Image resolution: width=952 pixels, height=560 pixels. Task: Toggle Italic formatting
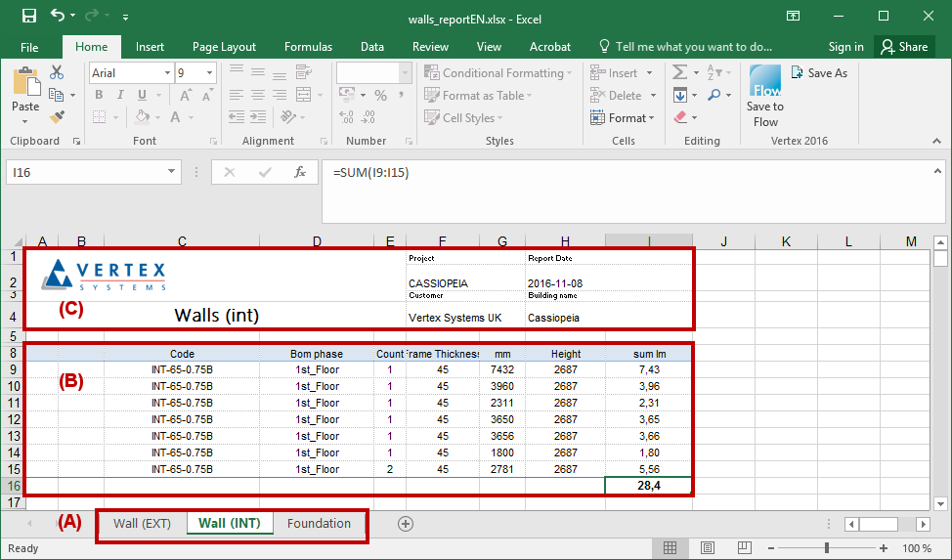[x=120, y=95]
